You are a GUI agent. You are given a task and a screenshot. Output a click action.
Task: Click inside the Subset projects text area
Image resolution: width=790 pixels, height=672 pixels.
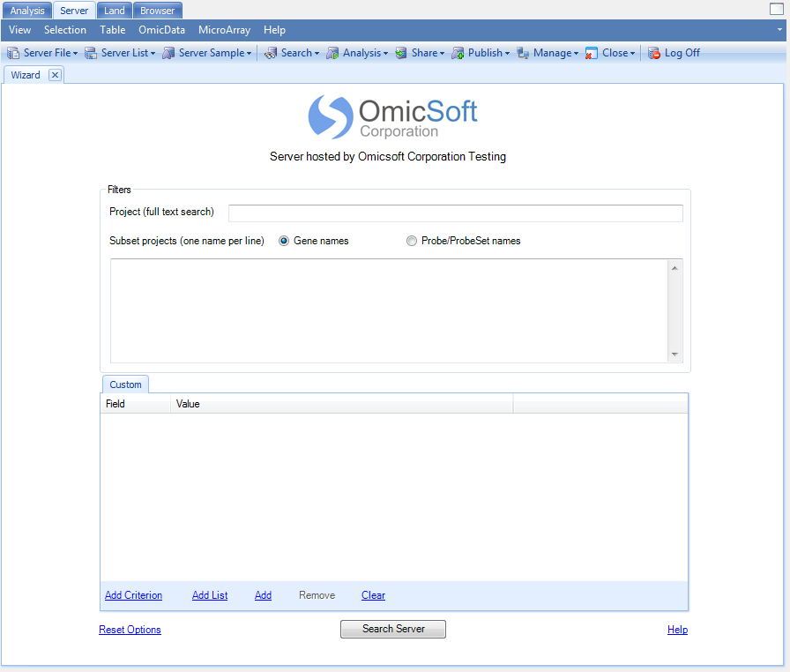(x=389, y=310)
